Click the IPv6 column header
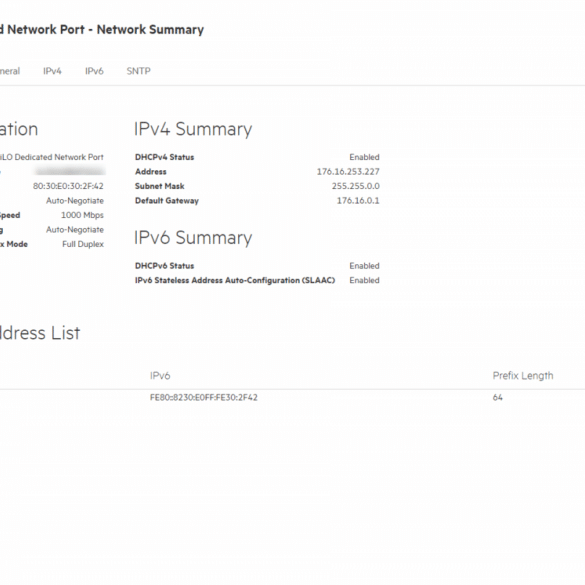Image resolution: width=585 pixels, height=585 pixels. [160, 376]
